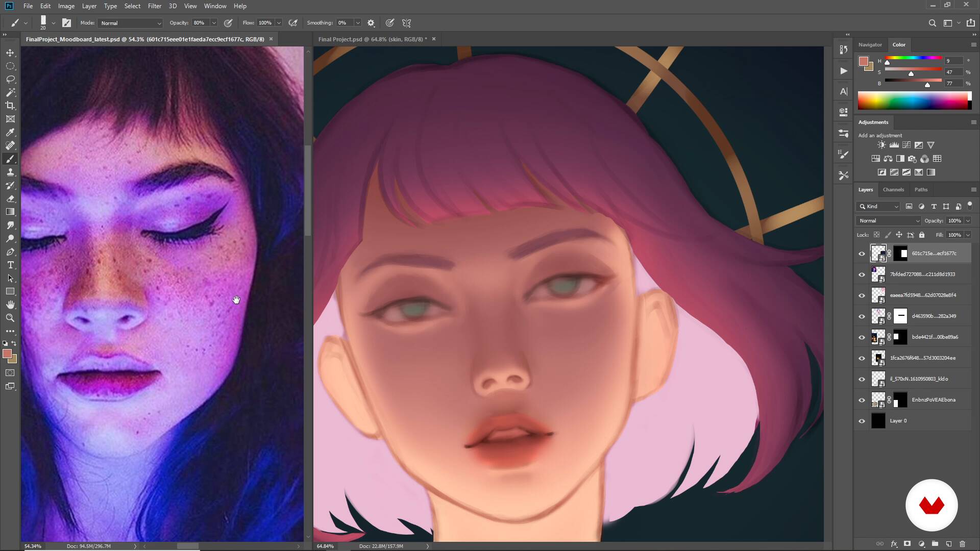Open the Kind layer filter dropdown
This screenshot has width=980, height=551.
[x=878, y=206]
